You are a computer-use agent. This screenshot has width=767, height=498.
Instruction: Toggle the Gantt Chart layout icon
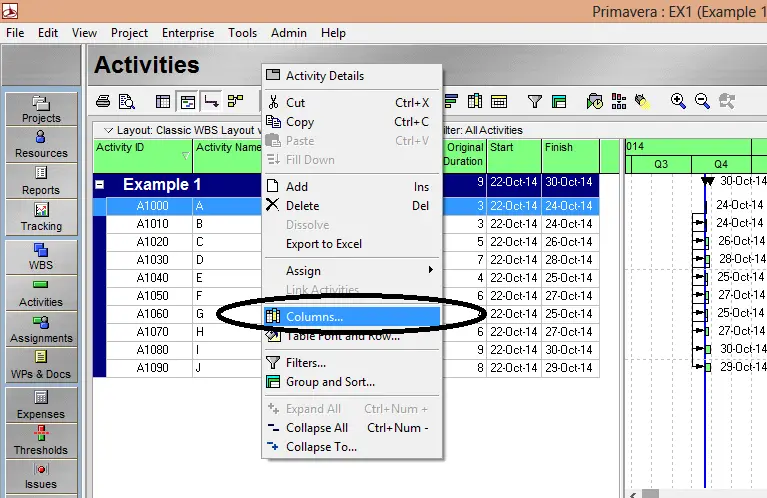188,101
